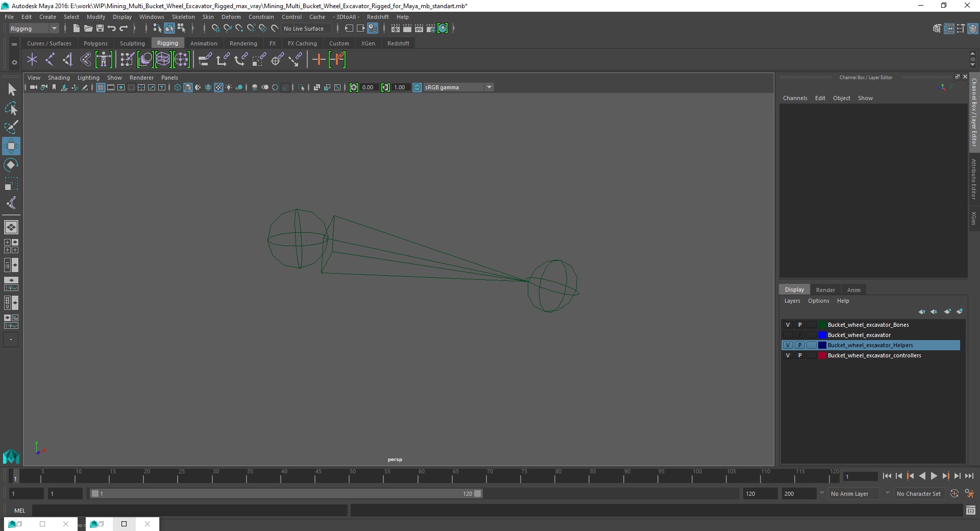Screen dimensions: 980x531
Task: Click the Create IK Handle shelf icon
Action: point(68,60)
